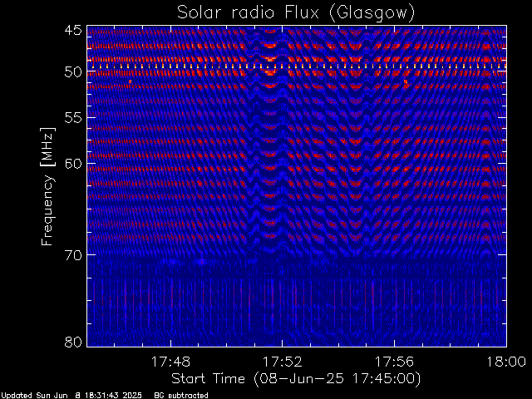The height and width of the screenshot is (399, 532).
Task: Select the 'Frequency [MHz]' axis label
Action: (47, 186)
